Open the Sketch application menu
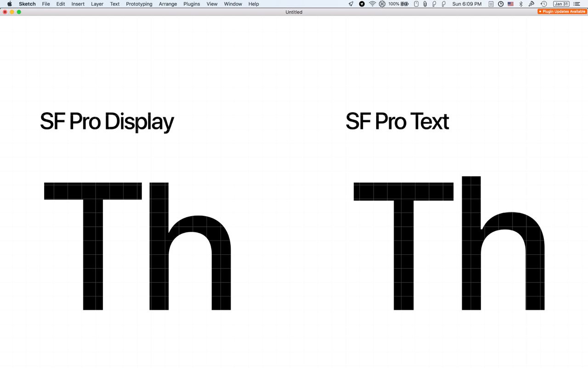This screenshot has height=368, width=588. [27, 4]
